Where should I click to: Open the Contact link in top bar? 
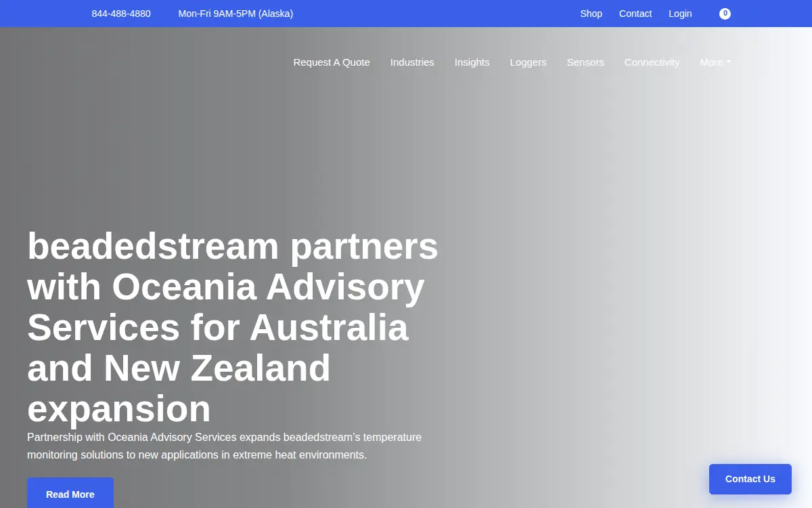point(635,14)
